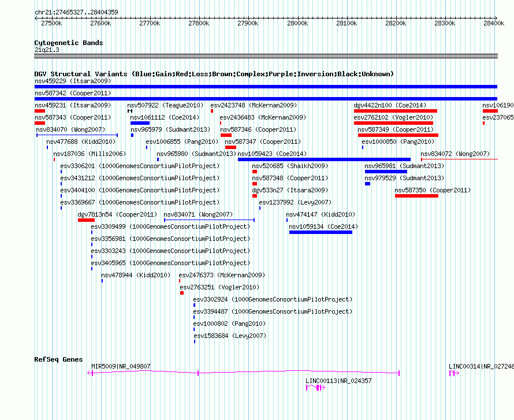Click the 27500k position on the ruler

coord(51,23)
